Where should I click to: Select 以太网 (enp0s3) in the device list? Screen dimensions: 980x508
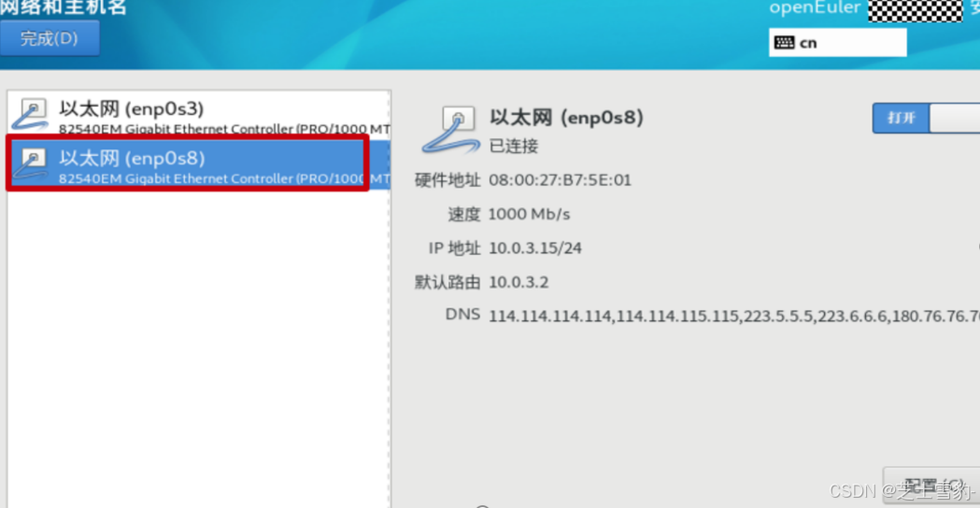point(199,114)
